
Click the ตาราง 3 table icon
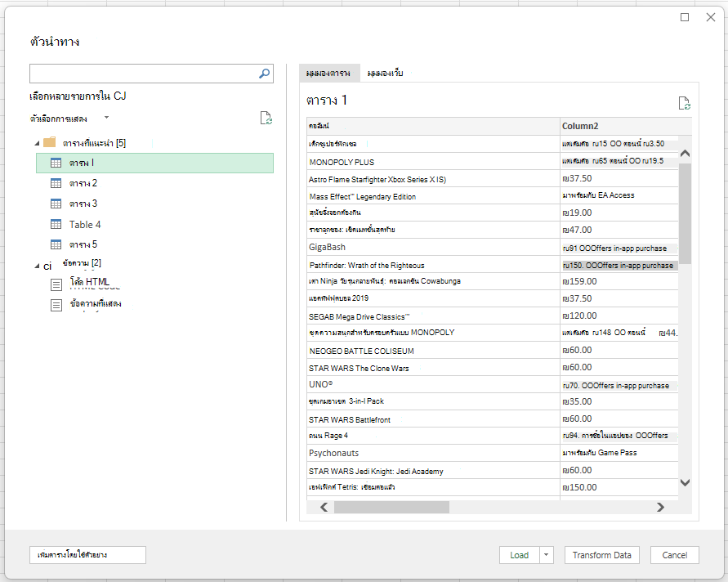[x=56, y=204]
